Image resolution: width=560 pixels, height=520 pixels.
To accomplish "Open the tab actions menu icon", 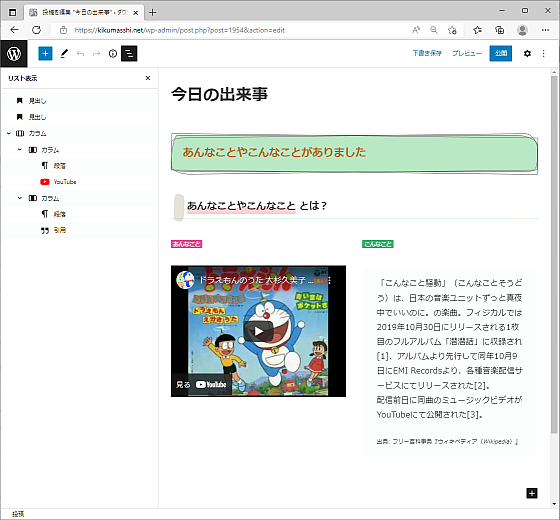I will coord(12,12).
